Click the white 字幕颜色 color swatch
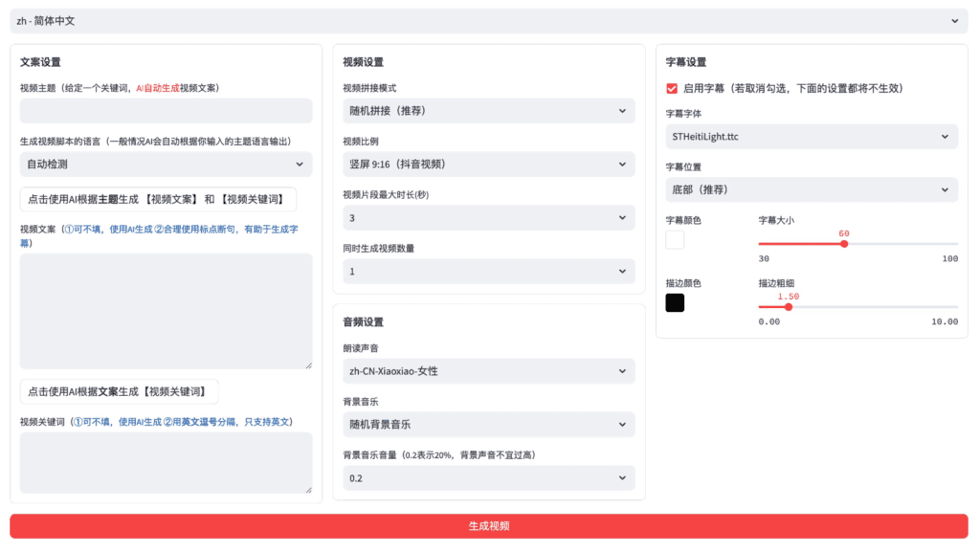 click(675, 240)
